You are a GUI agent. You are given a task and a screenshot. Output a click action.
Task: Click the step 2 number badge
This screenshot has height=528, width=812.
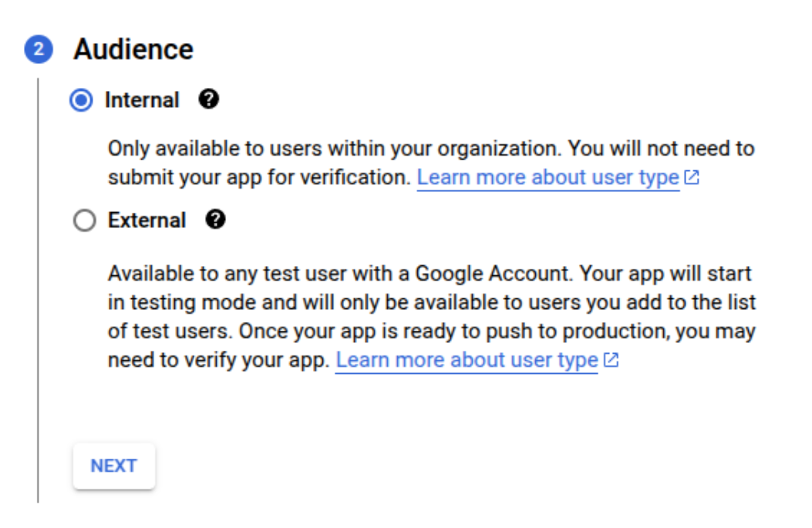click(x=39, y=49)
